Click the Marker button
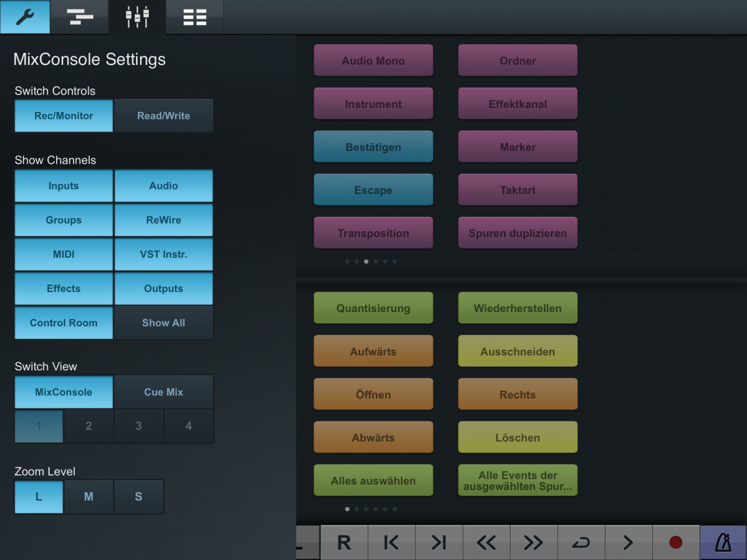The image size is (747, 560). point(518,147)
